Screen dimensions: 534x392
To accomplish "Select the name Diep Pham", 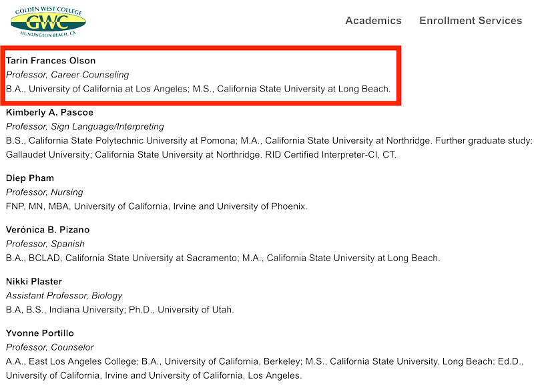I will coord(30,178).
